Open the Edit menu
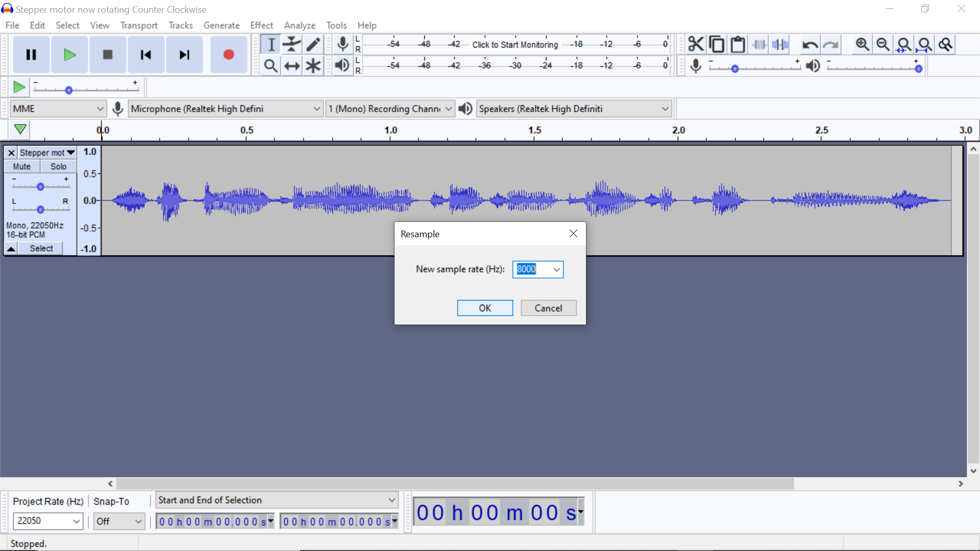This screenshot has height=551, width=980. pos(37,26)
